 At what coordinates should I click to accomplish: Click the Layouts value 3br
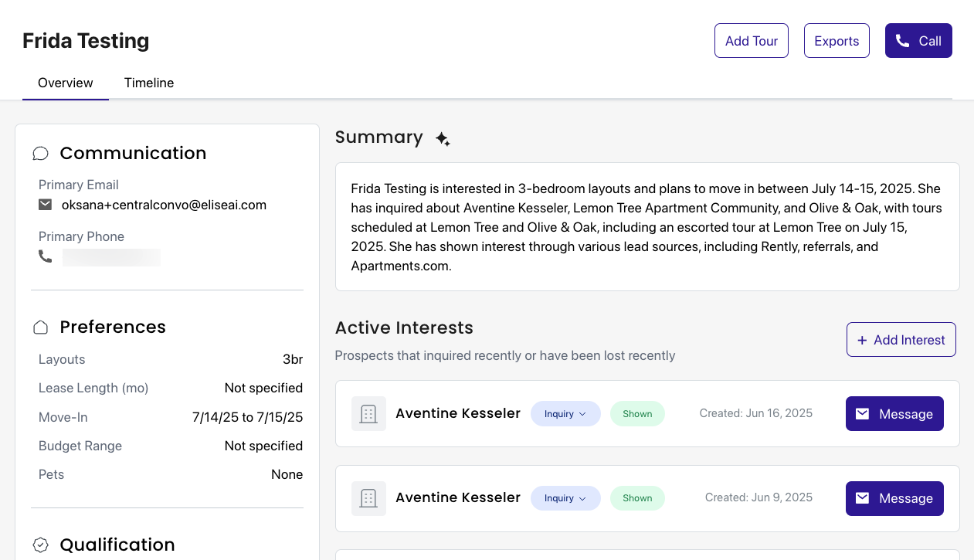[x=293, y=360]
